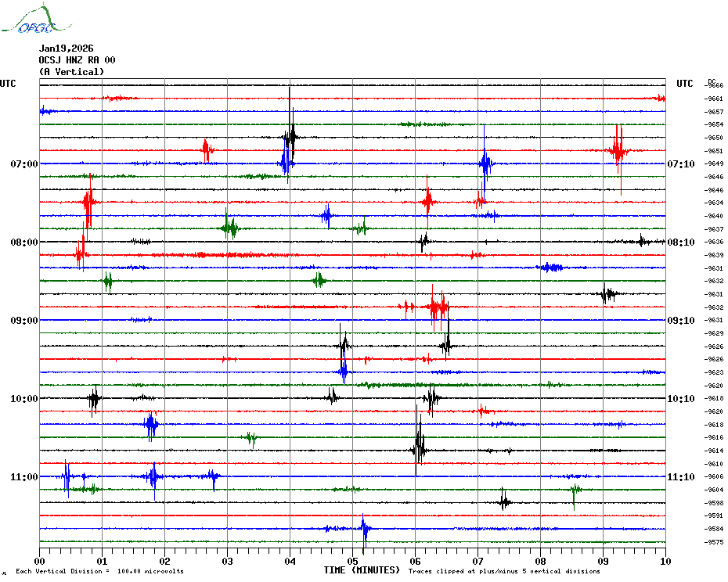Click the -9575 offset value at bottom right

point(715,542)
